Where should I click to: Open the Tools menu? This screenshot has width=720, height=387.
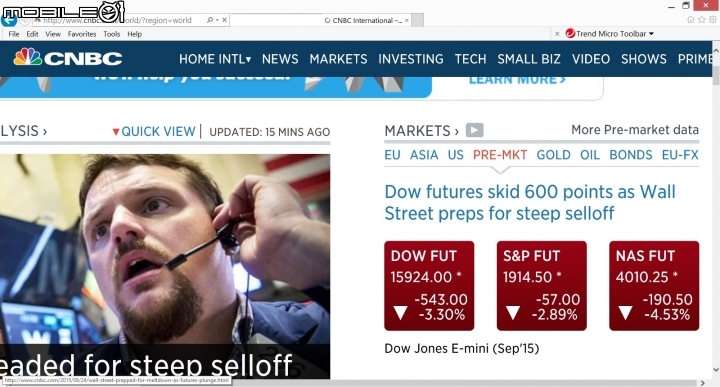coord(112,34)
